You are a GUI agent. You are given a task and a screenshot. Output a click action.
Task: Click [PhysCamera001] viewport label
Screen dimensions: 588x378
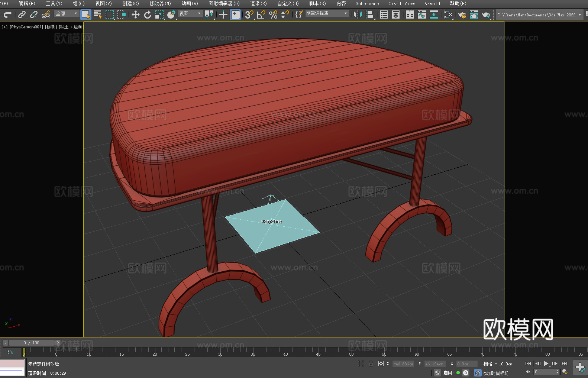[26, 27]
